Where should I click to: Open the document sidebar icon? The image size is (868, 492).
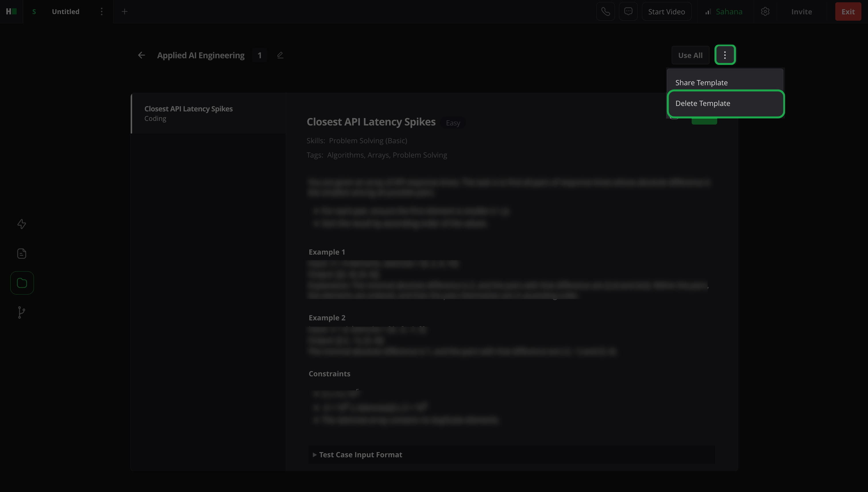(22, 253)
